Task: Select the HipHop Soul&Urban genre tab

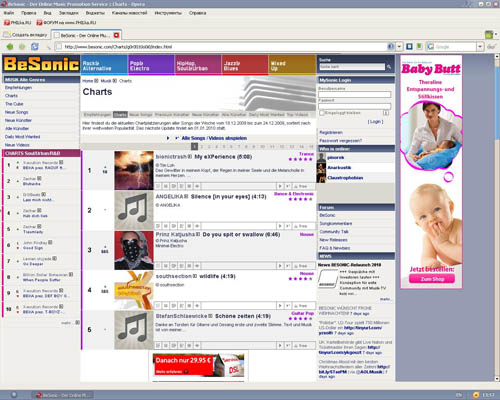Action: pyautogui.click(x=198, y=65)
